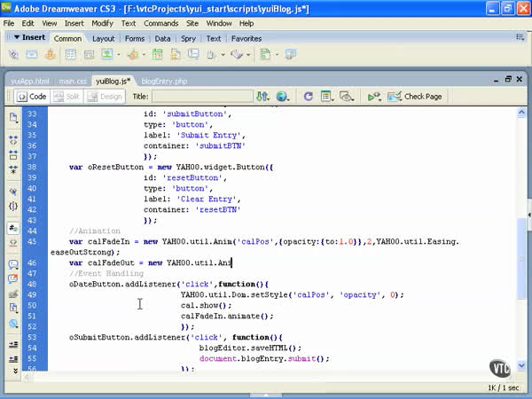Open the Images dropdown arrow in Insert bar
This screenshot has width=532, height=399.
[120, 55]
